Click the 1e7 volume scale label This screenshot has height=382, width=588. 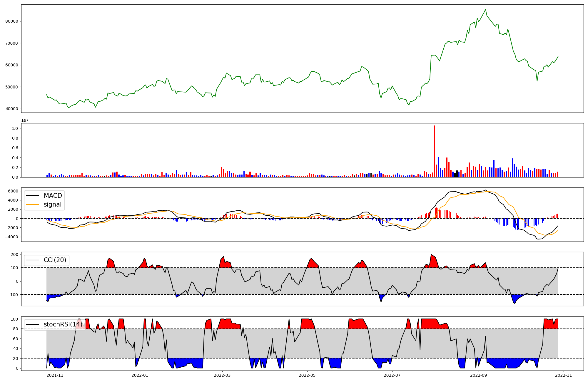[x=25, y=120]
